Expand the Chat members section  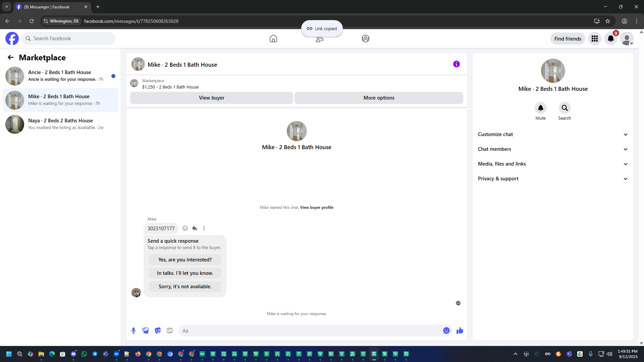coord(552,149)
